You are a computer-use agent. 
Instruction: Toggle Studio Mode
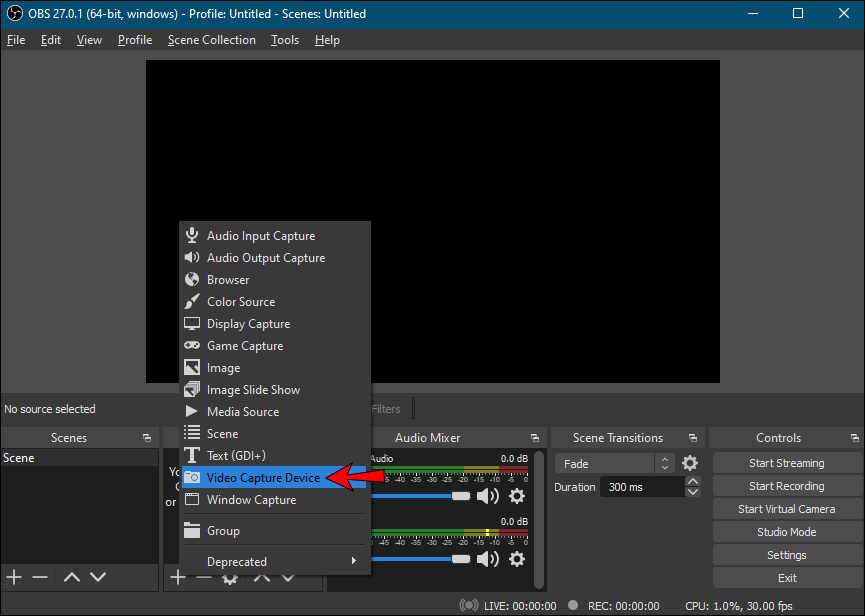coord(786,532)
